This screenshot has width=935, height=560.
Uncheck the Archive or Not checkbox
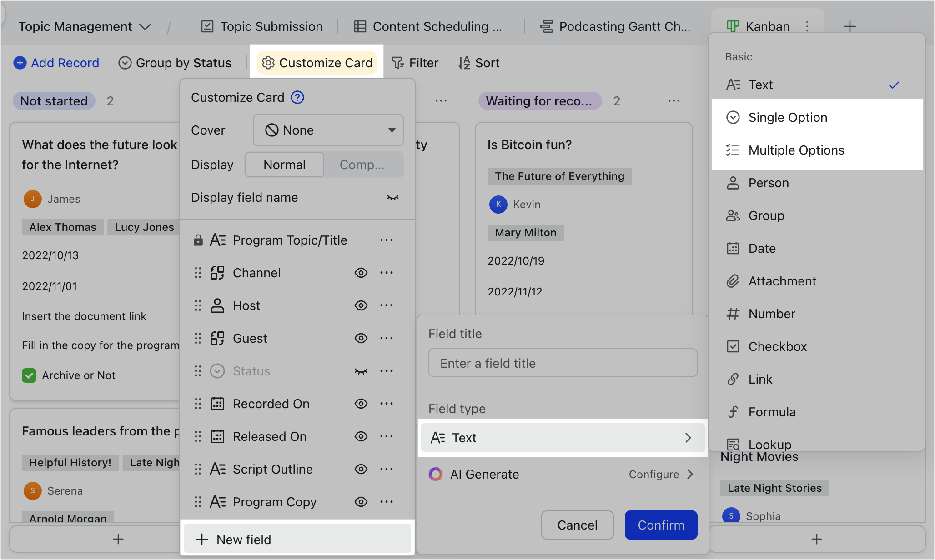tap(29, 375)
